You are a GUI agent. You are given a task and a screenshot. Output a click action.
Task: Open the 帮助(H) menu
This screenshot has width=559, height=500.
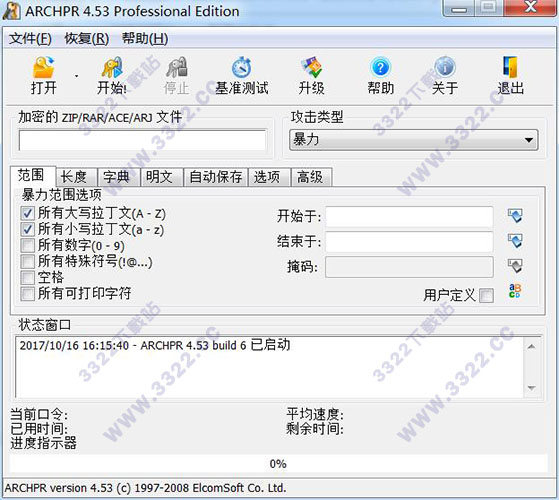tap(145, 38)
